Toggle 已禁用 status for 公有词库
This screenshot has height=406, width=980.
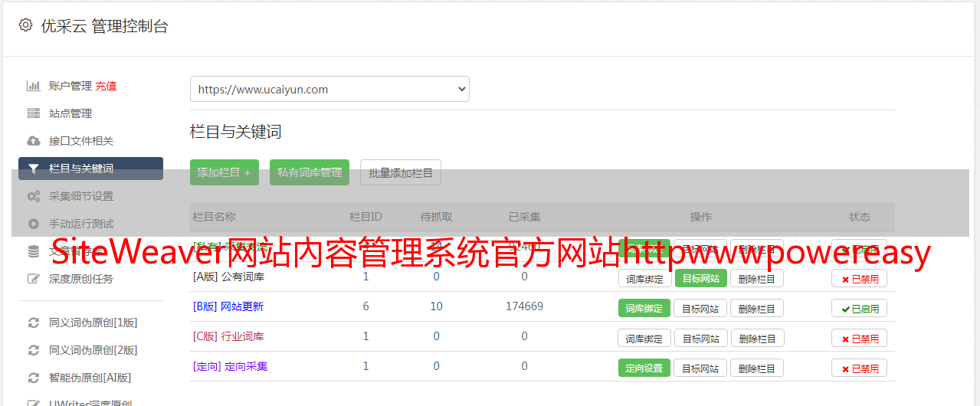coord(860,278)
